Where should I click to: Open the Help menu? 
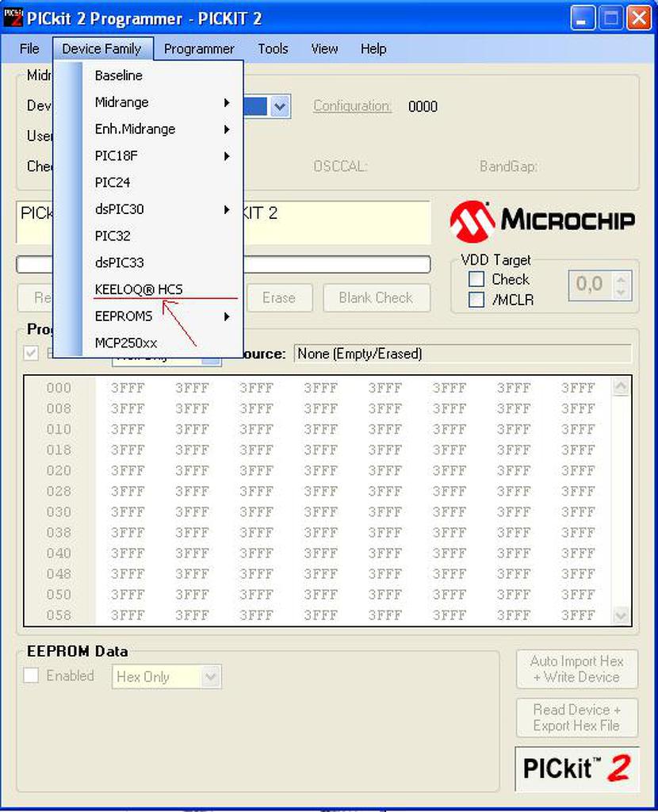click(373, 48)
